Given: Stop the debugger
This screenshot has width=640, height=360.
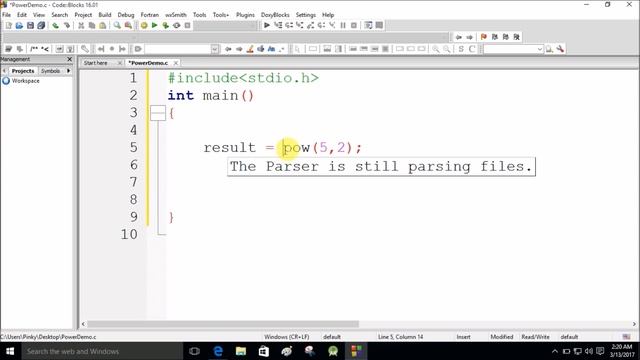Looking at the screenshot, I should (354, 25).
